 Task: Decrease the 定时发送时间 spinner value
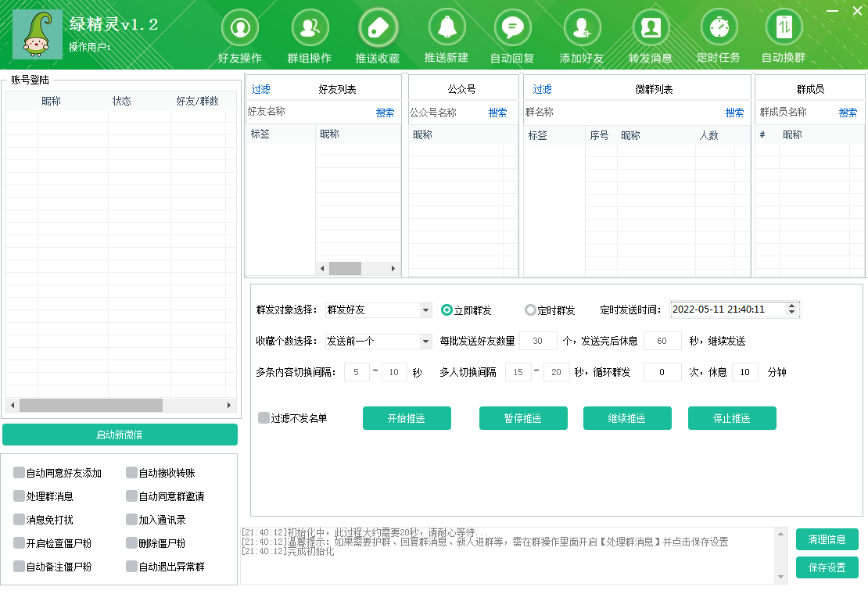791,313
